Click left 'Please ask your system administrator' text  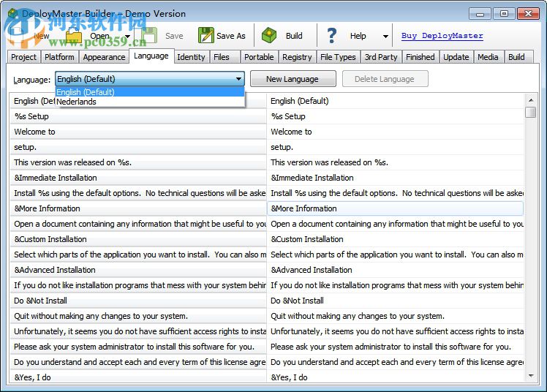(135, 347)
